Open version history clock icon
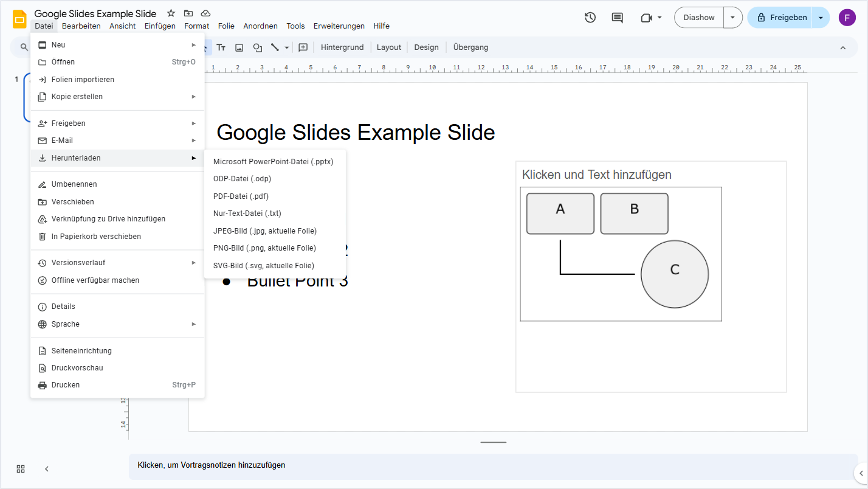This screenshot has width=868, height=489. point(590,18)
